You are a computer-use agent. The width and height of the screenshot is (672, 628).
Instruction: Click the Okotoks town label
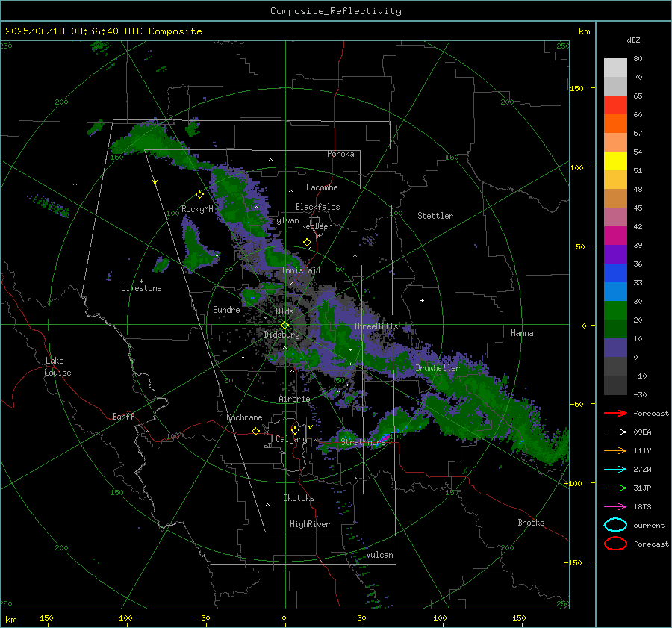(299, 498)
